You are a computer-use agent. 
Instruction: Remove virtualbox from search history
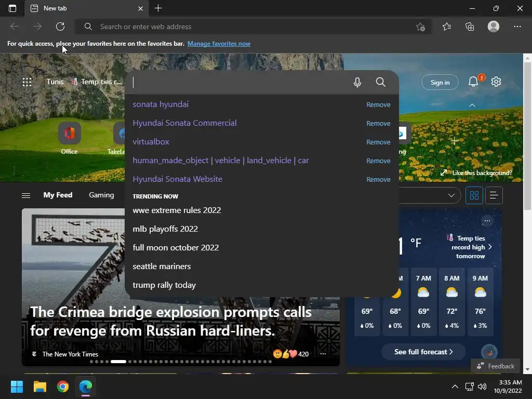(x=378, y=142)
